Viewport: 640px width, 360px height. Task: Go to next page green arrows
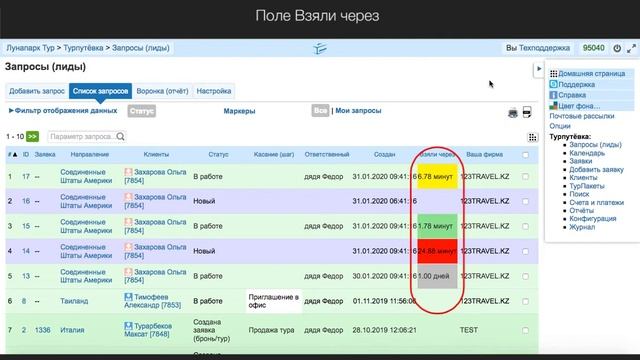[x=33, y=136]
